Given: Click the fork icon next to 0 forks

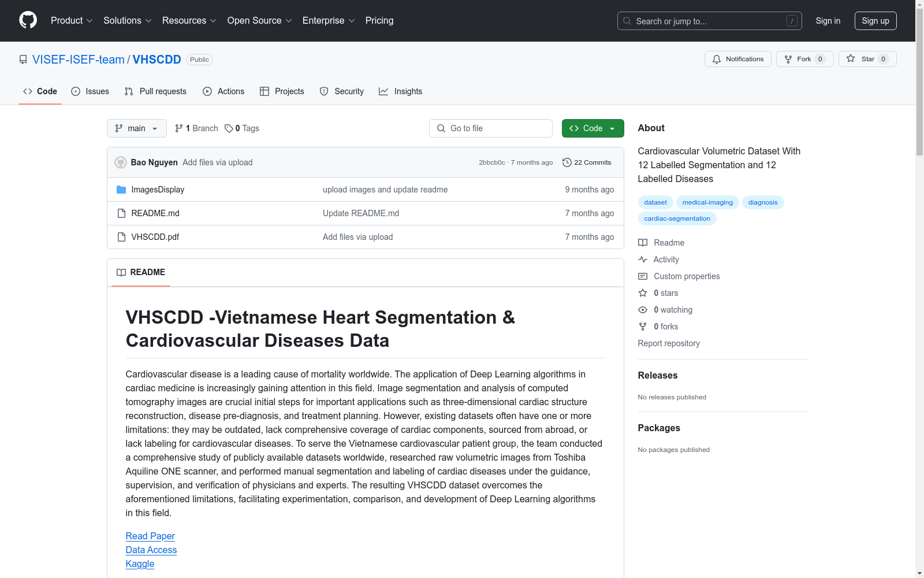Looking at the screenshot, I should pos(643,327).
